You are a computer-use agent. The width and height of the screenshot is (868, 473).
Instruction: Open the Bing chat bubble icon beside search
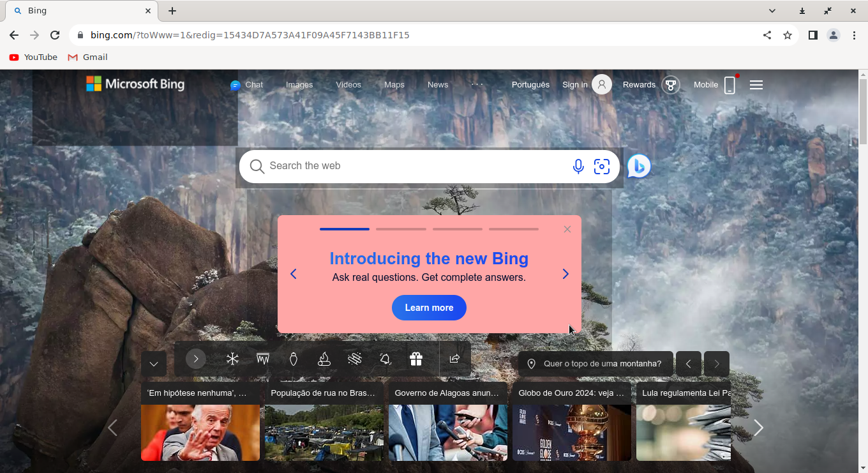tap(639, 166)
